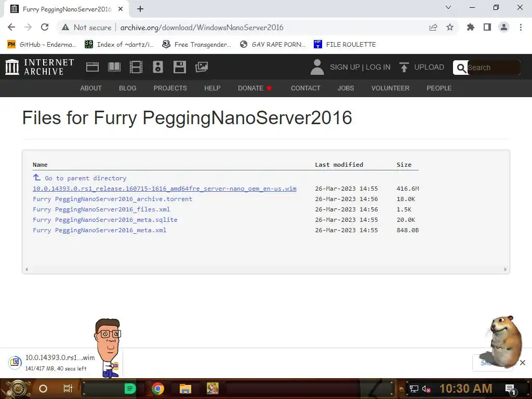
Task: Click the Internet Archive logo
Action: coord(39,67)
